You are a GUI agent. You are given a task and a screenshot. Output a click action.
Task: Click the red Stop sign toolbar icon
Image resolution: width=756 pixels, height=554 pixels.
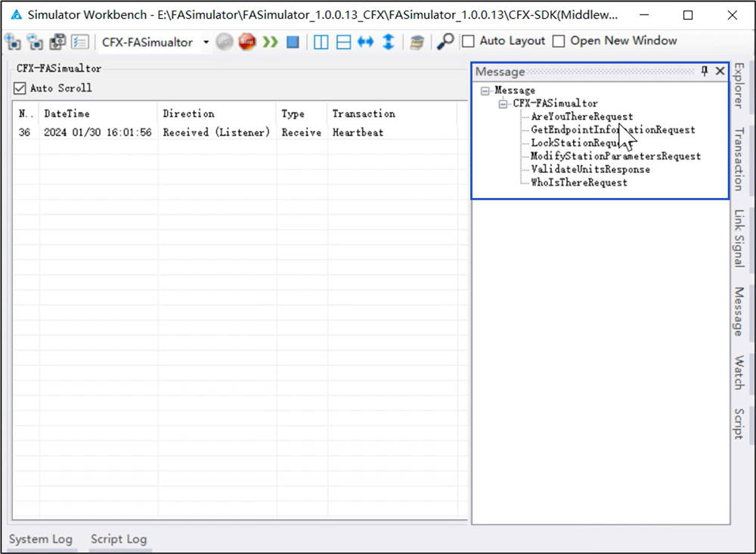[247, 42]
